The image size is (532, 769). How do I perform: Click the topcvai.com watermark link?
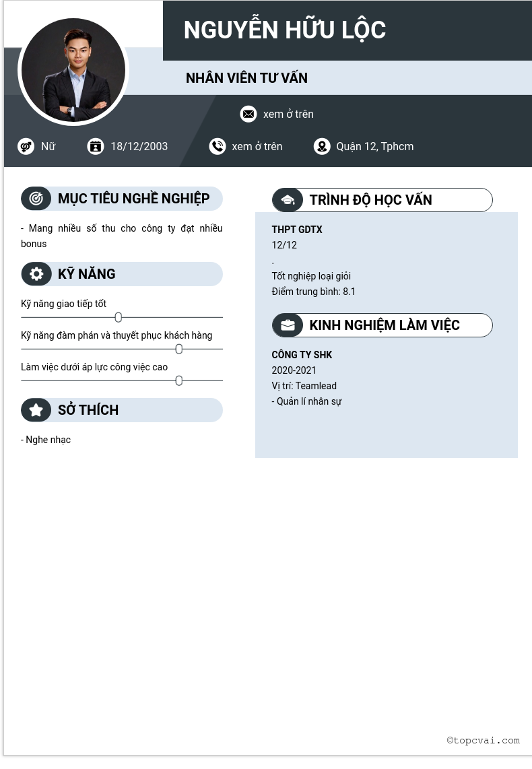click(x=483, y=740)
